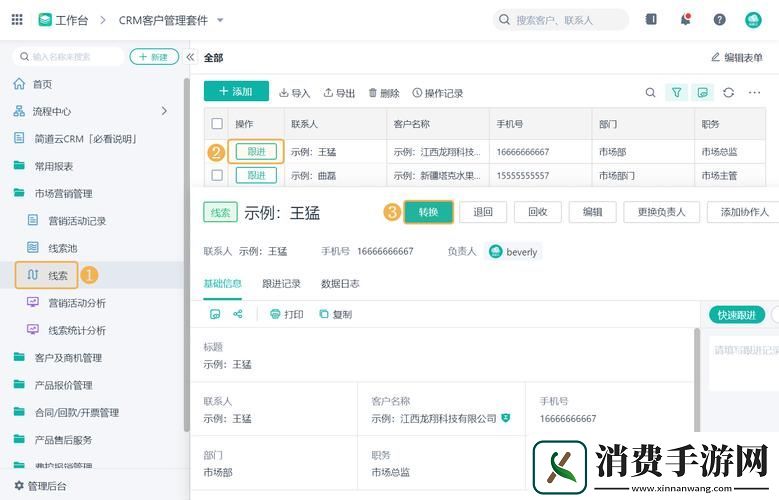Open the notifications bell icon

[x=686, y=19]
